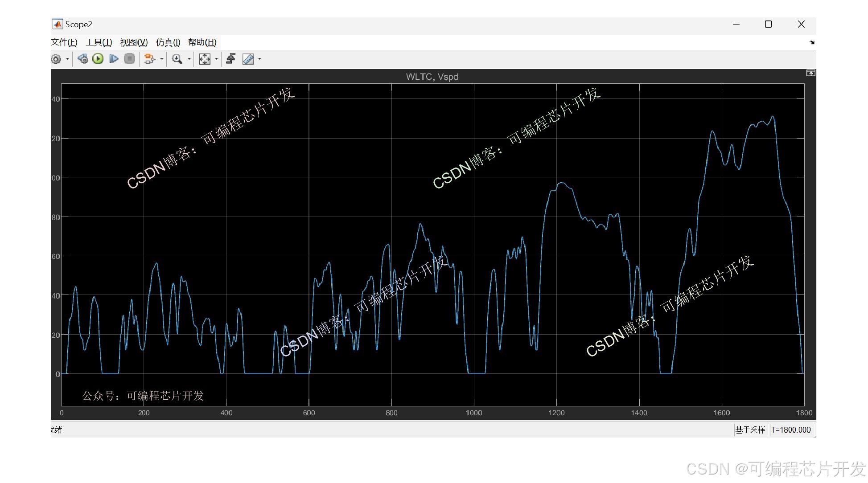Open scope configuration properties gear

(56, 59)
